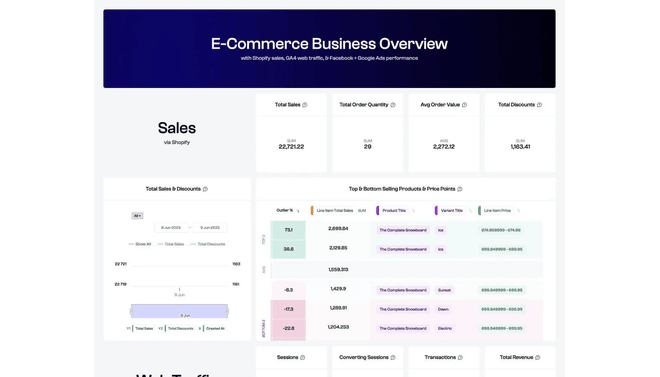The height and width of the screenshot is (377, 660).
Task: Open the Total Order Quantity comment icon
Action: click(393, 105)
